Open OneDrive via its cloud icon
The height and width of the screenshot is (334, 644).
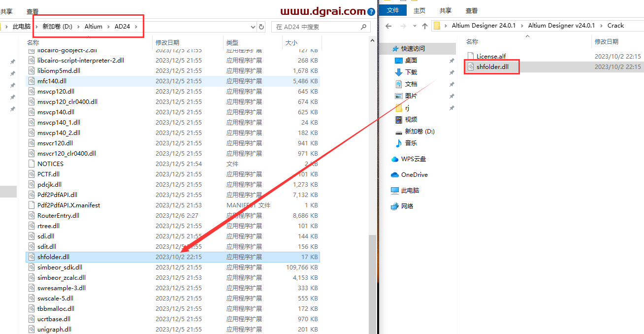point(395,175)
